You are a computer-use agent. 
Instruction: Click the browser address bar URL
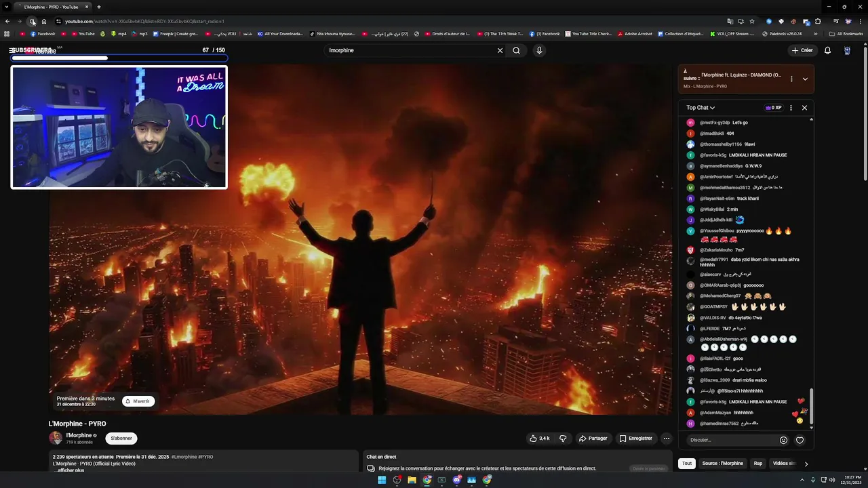(x=144, y=22)
